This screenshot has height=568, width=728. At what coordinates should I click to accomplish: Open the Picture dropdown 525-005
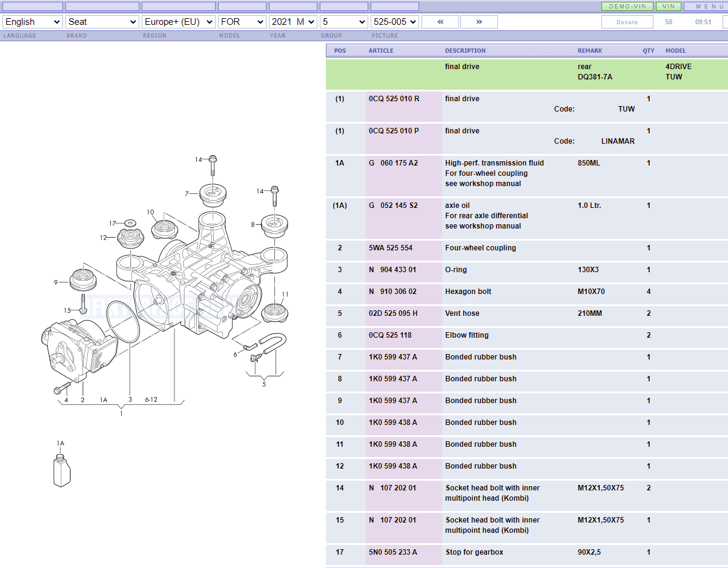(x=395, y=22)
